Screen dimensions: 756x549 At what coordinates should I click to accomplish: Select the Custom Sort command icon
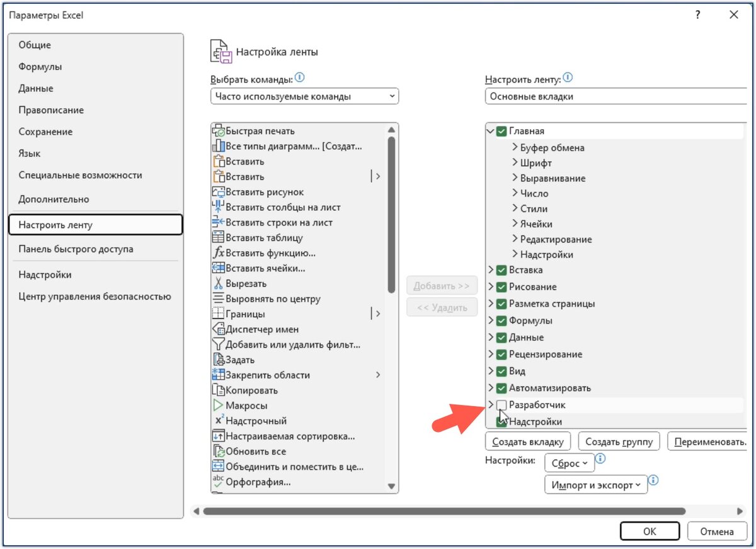tap(219, 436)
